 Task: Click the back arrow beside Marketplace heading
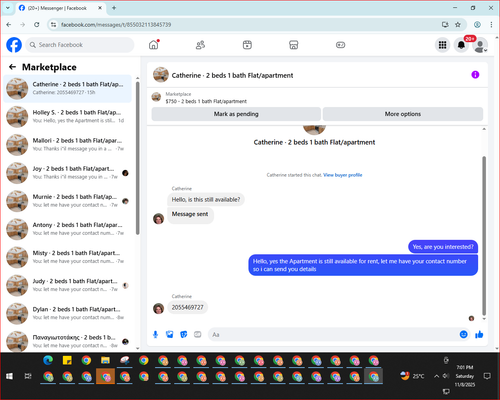click(13, 67)
